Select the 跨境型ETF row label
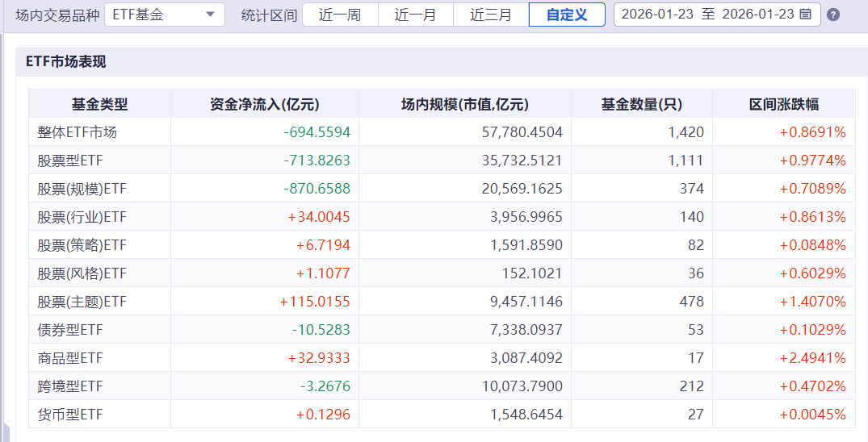 click(70, 386)
